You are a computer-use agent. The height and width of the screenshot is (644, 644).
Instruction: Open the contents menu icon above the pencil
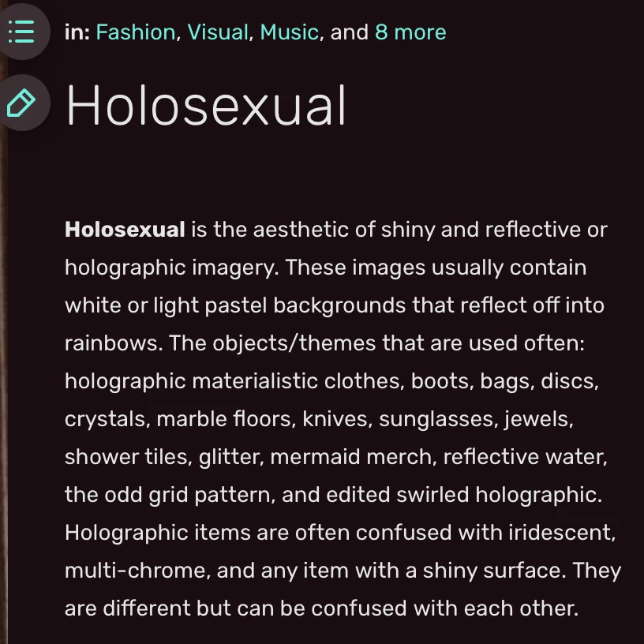23,32
